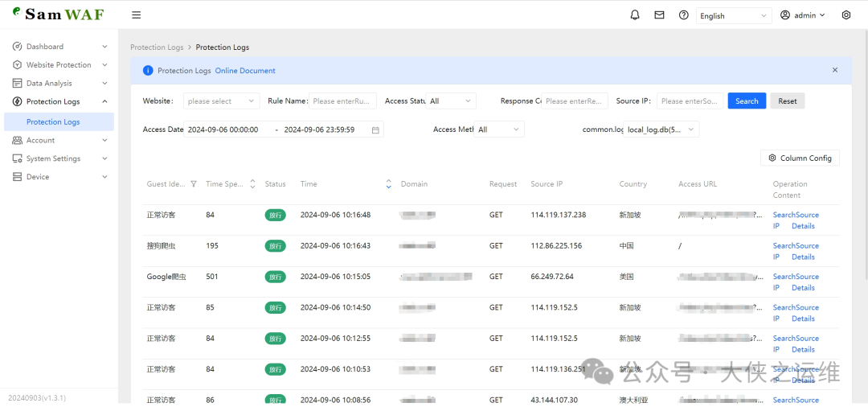Open the Online Document link
The height and width of the screenshot is (407, 868).
(x=245, y=71)
